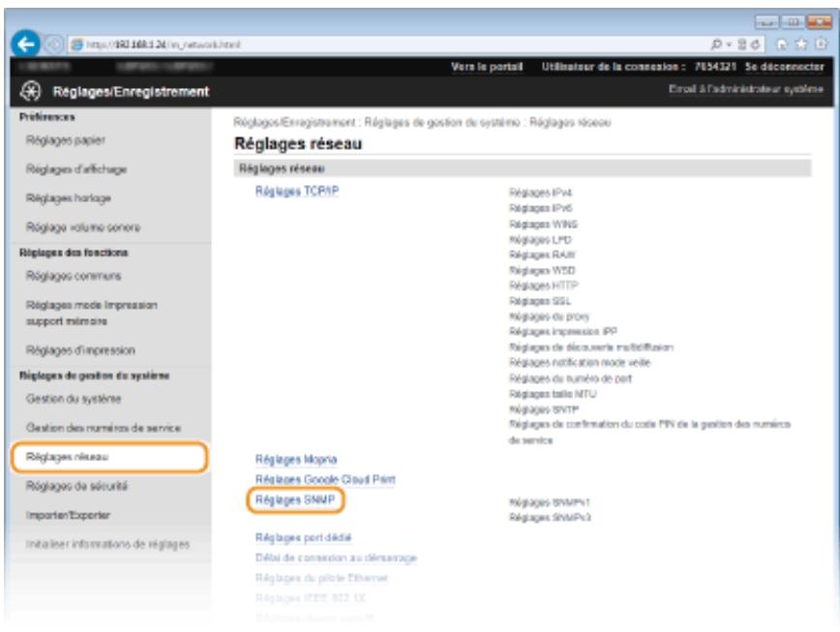Click Réglages du numéro de port text

(x=571, y=378)
